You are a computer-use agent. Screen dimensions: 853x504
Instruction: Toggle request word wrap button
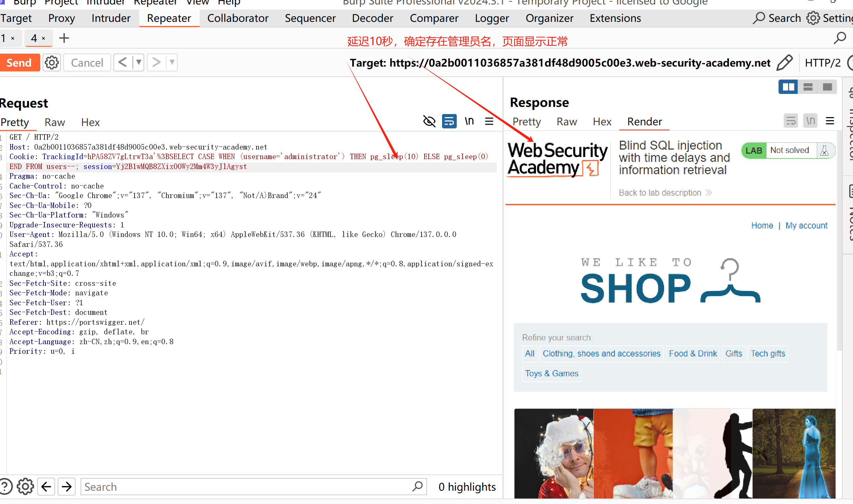(449, 121)
